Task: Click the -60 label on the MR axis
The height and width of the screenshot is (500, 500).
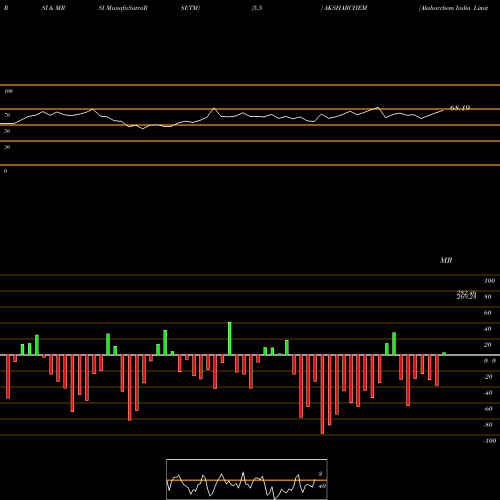Action: pos(488,409)
